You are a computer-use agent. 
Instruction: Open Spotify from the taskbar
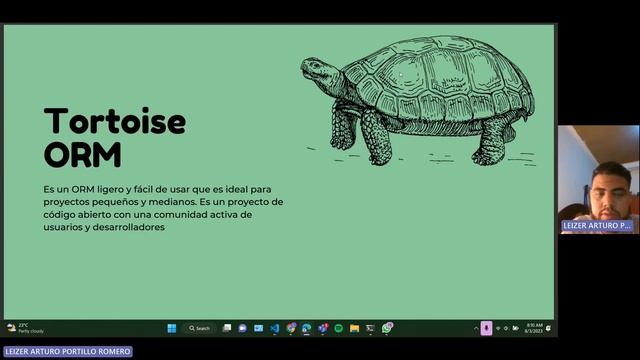pyautogui.click(x=338, y=328)
